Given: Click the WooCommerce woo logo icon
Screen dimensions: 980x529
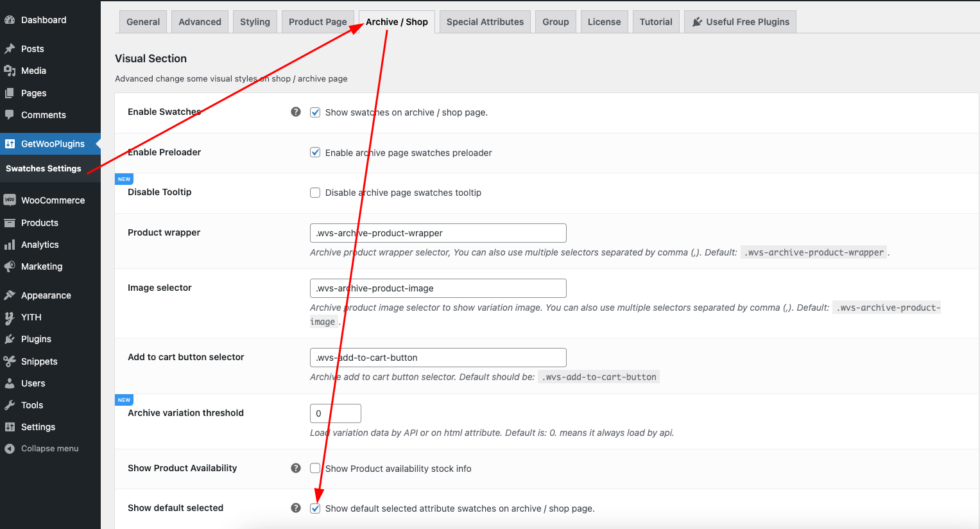Looking at the screenshot, I should tap(10, 200).
